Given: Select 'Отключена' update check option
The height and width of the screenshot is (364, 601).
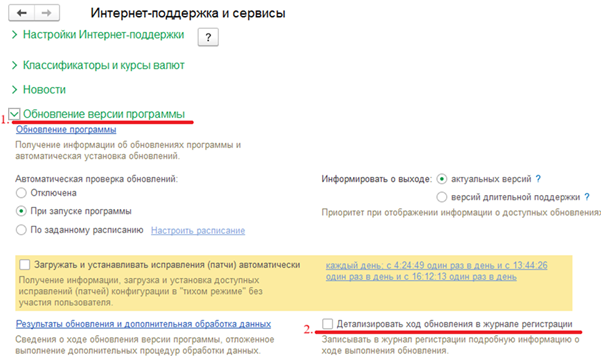Looking at the screenshot, I should tap(21, 193).
